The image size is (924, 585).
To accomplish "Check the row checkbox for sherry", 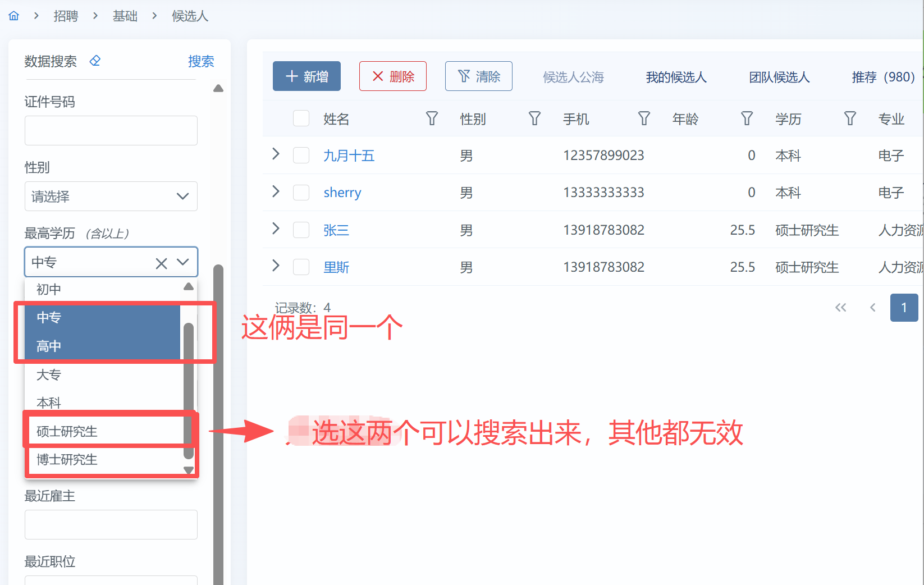I will [x=301, y=193].
